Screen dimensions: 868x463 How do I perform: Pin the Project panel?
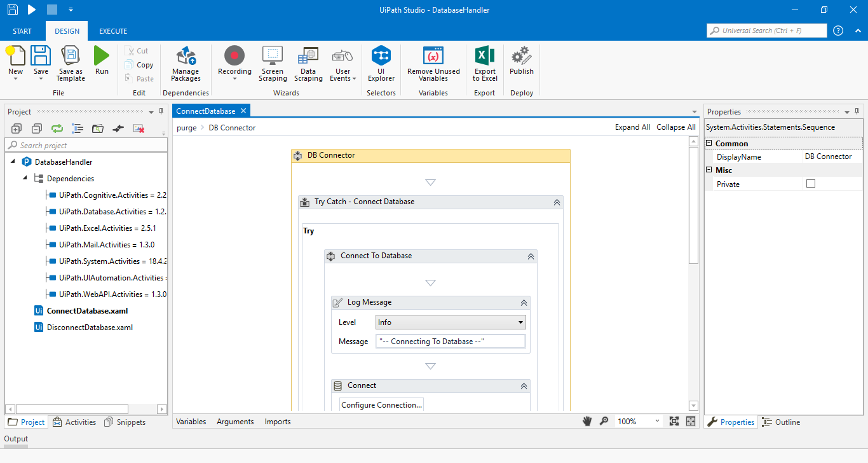click(161, 111)
